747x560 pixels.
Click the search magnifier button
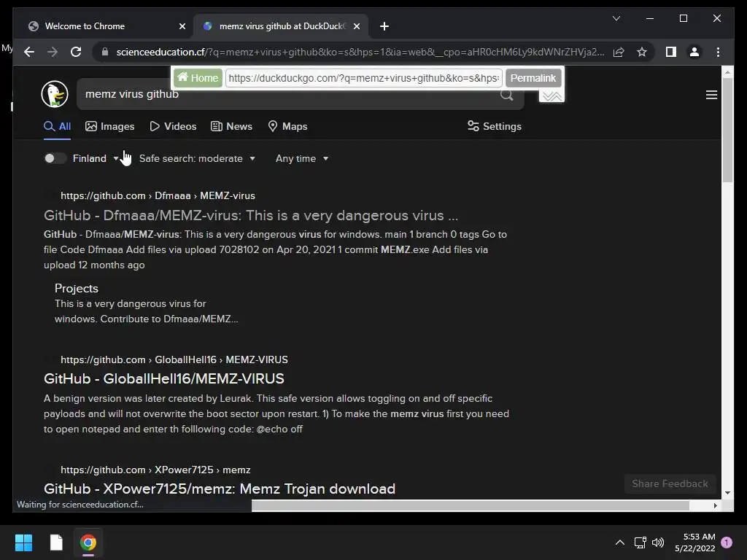(507, 96)
